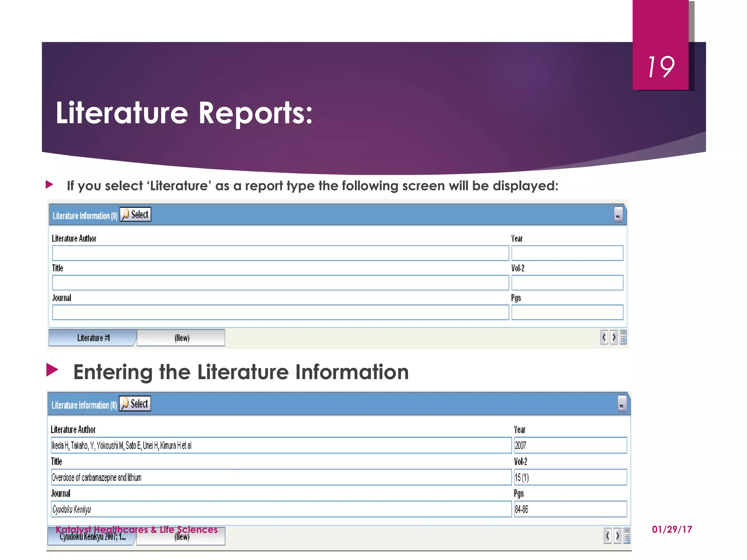Click Journal field showing Cyudoku Kenkyu
The image size is (747, 560).
tap(281, 509)
